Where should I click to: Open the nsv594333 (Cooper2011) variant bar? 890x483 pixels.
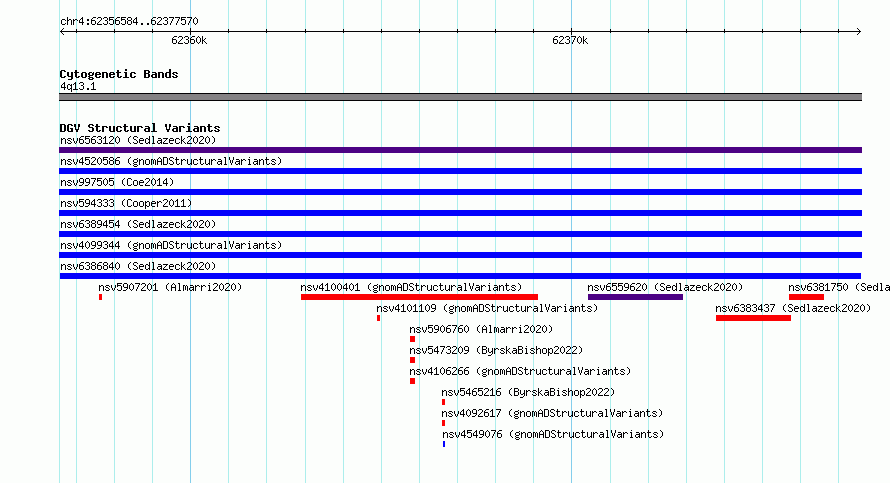[x=460, y=213]
